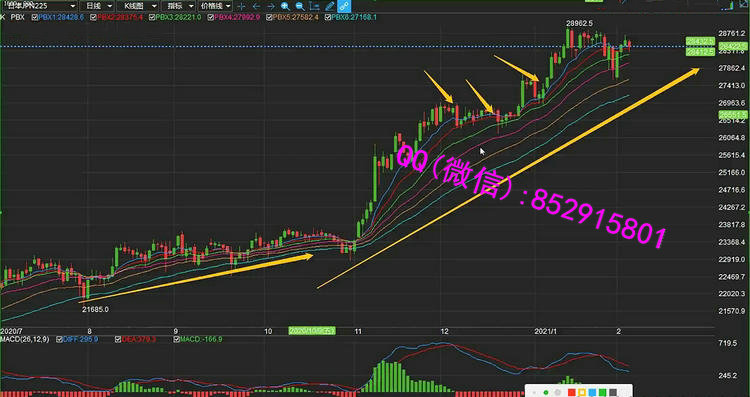Click the highlighted date marker on timeline

[x=312, y=331]
